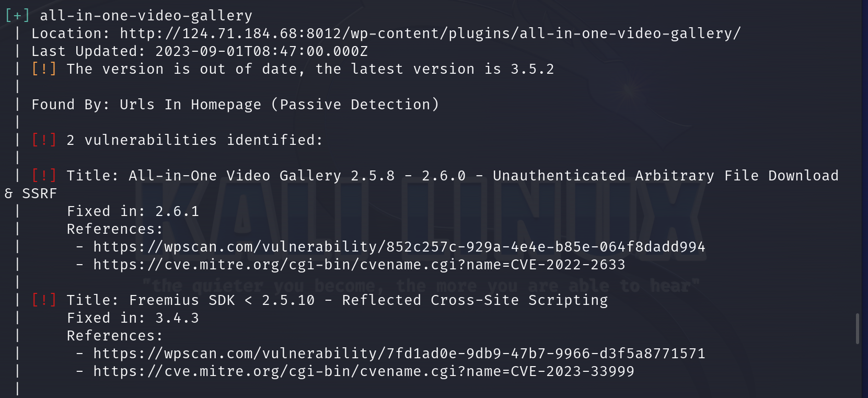Click the all-in-one-video-gallery plugin heading
Viewport: 868px width, 398px height.
pos(146,16)
